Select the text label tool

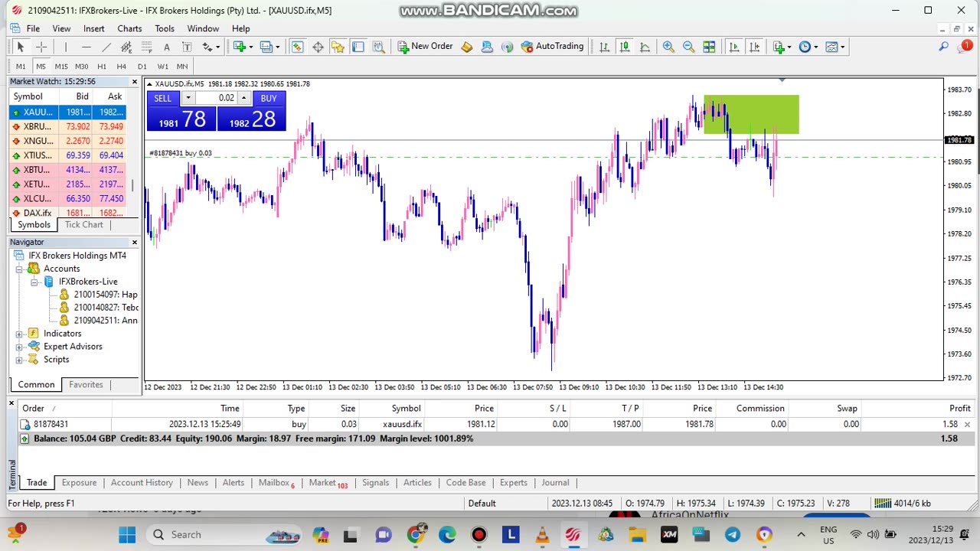click(186, 47)
